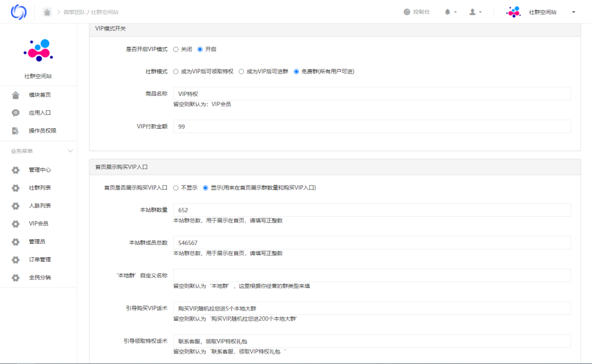This screenshot has width=592, height=364.
Task: Click the colorful 社群空间站 header avatar
Action: click(513, 12)
